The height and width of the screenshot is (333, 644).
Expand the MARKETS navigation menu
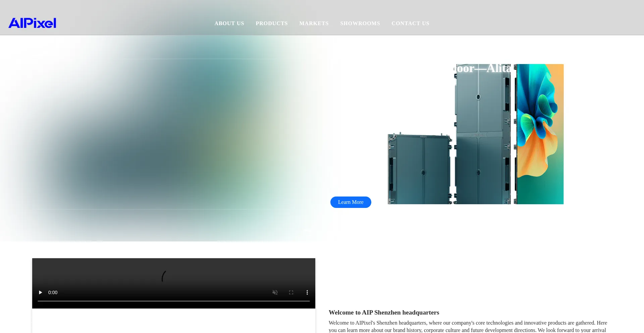point(314,23)
